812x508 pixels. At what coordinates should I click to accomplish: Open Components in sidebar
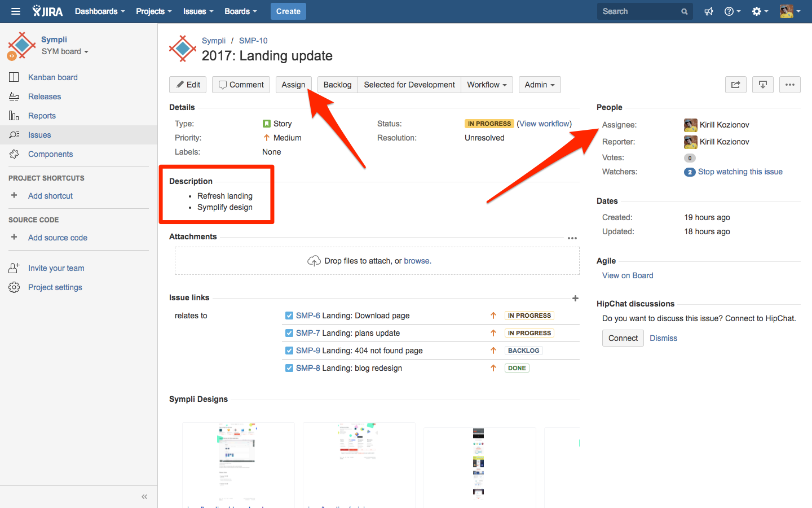[x=51, y=154]
